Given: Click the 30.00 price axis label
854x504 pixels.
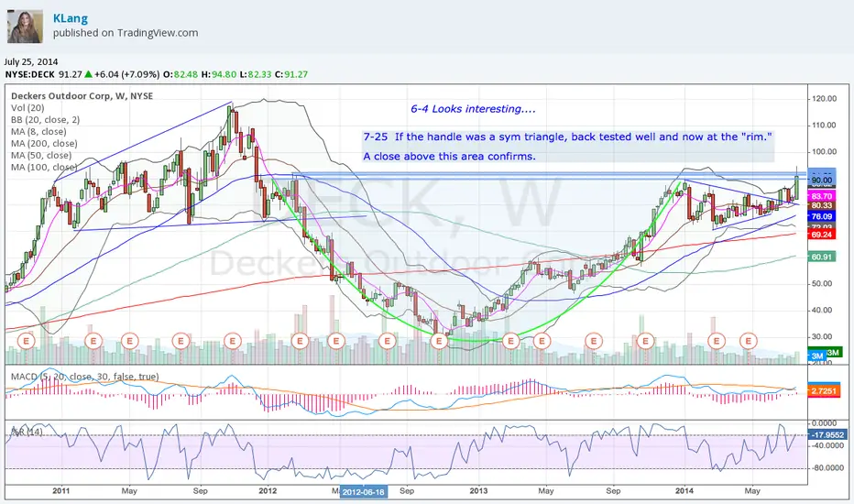Looking at the screenshot, I should pos(822,336).
